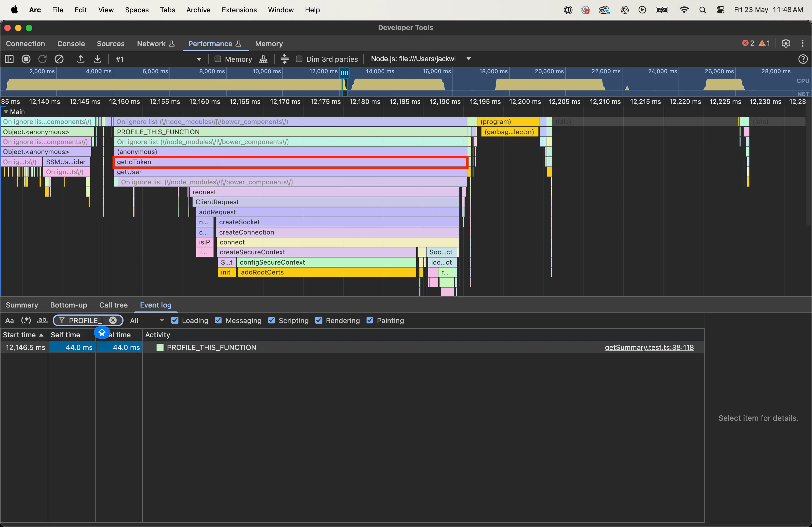
Task: Clear the PROFILE_ filter text
Action: [x=113, y=320]
